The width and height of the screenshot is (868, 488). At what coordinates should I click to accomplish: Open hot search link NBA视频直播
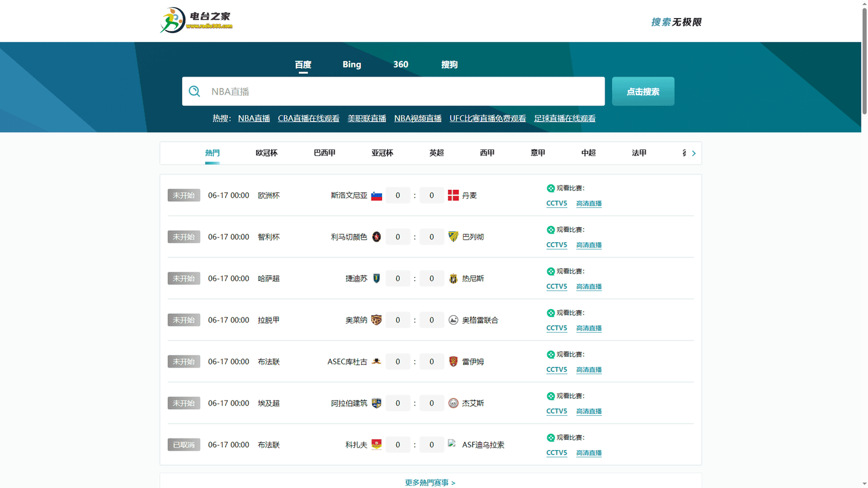[x=418, y=119]
